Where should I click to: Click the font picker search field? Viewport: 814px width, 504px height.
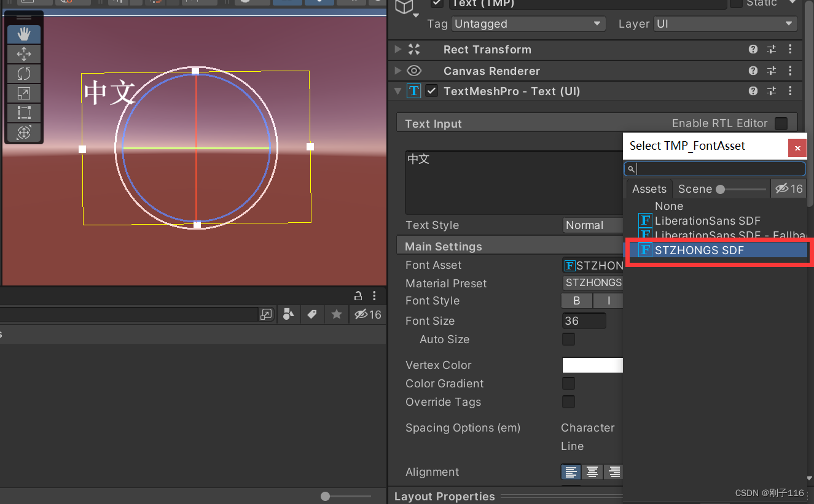click(x=714, y=169)
